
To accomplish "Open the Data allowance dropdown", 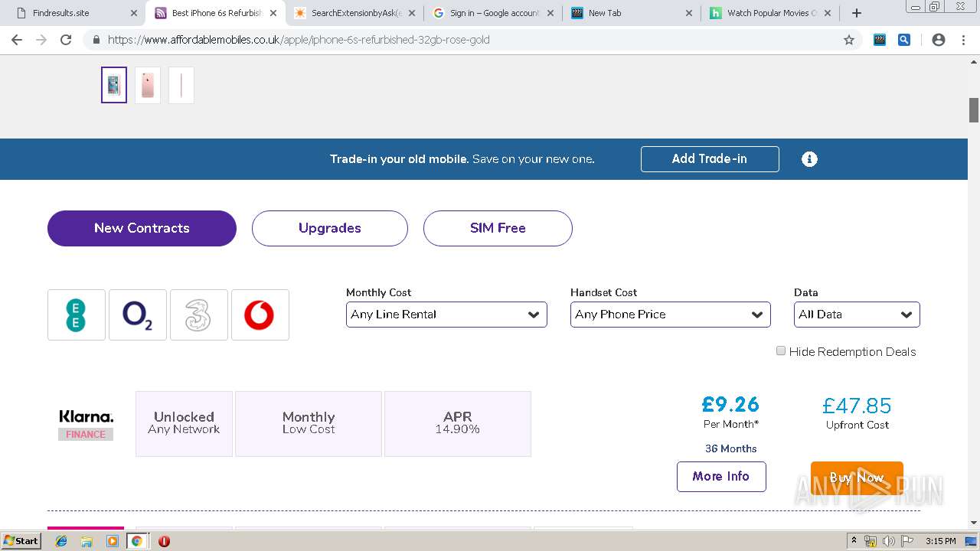I will (857, 315).
